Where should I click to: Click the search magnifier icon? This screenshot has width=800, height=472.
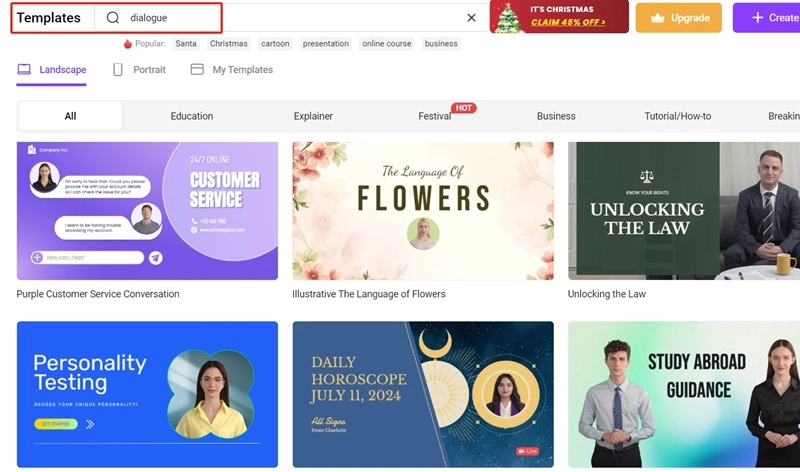pos(113,18)
